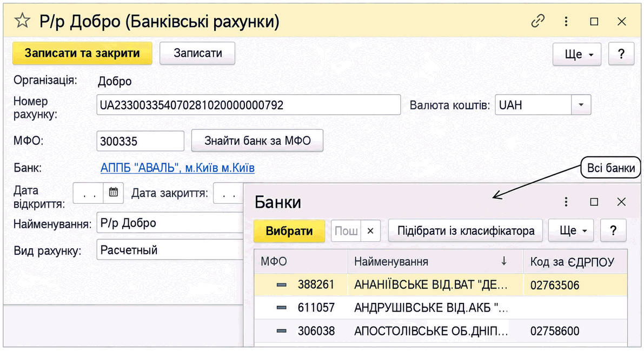The image size is (644, 351).
Task: Click Записати та закрити button
Action: tap(82, 53)
